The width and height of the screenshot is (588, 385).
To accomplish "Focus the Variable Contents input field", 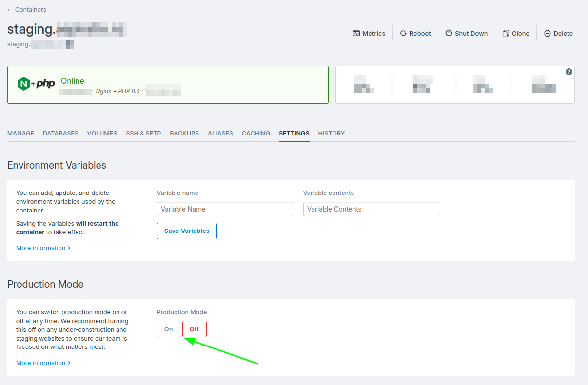I will coord(371,209).
